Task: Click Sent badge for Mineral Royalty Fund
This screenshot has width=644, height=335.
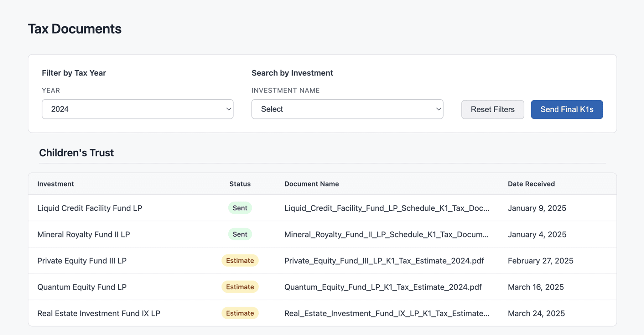Action: (240, 234)
